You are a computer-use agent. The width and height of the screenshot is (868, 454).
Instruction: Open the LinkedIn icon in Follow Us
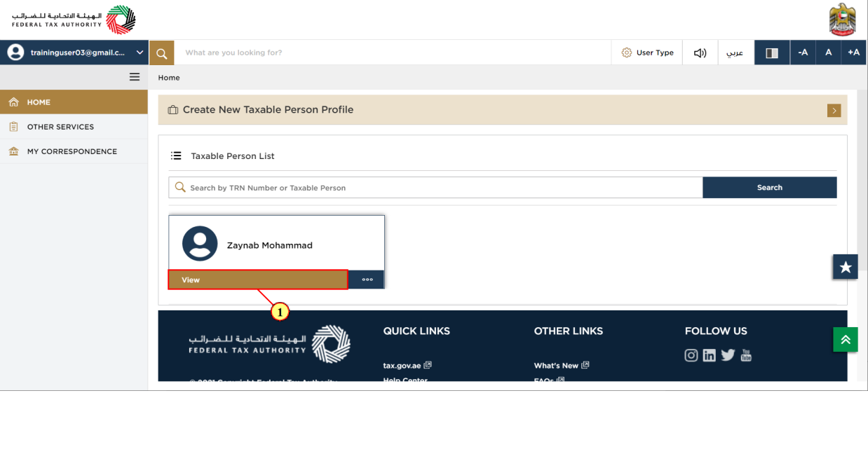coord(710,355)
